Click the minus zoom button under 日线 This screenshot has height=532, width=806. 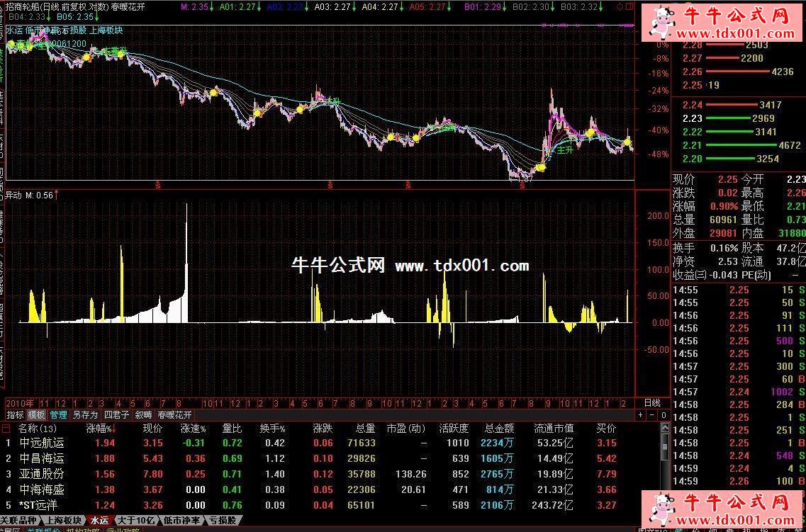[x=652, y=414]
